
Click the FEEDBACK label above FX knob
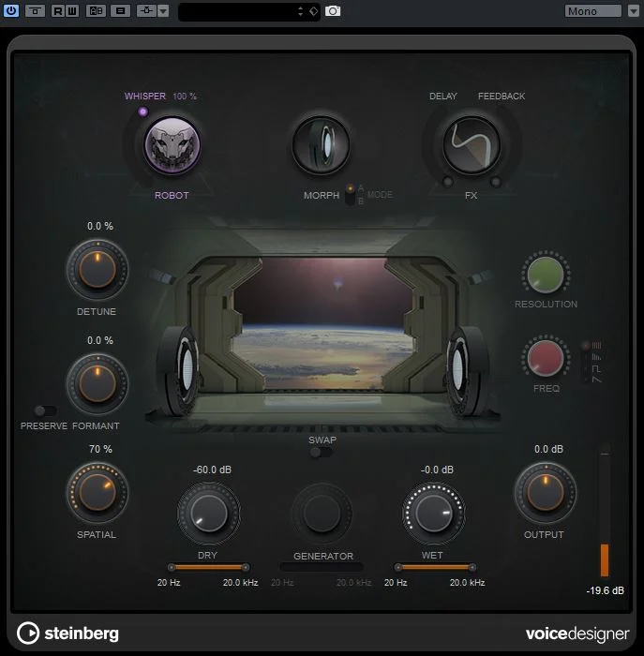[502, 97]
